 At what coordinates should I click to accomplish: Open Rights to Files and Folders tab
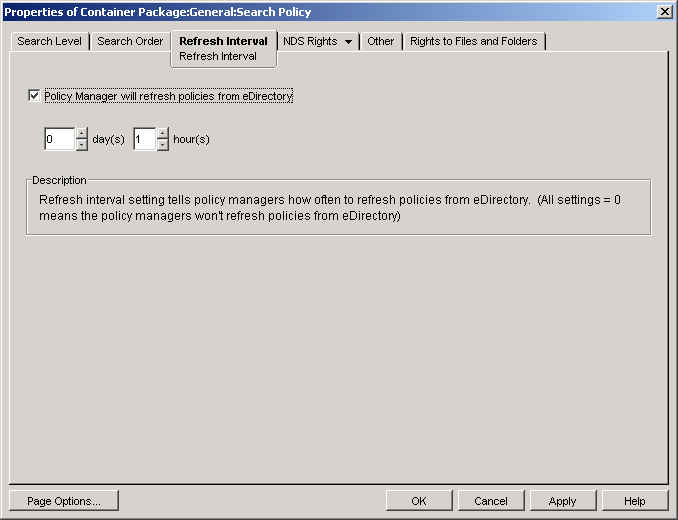[x=473, y=41]
